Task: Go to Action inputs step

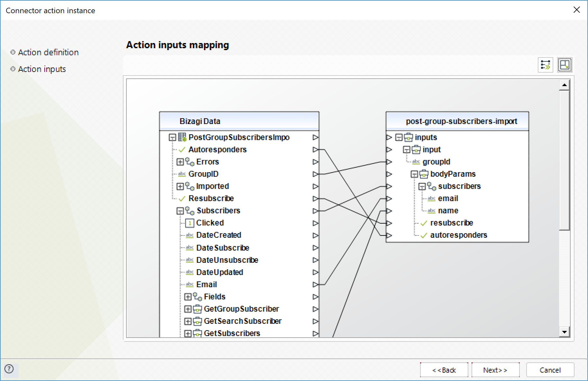Action: (42, 69)
